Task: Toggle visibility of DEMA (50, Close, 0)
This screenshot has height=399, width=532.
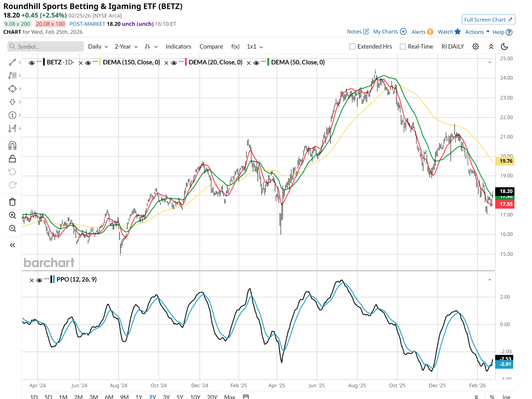Action: (256, 63)
